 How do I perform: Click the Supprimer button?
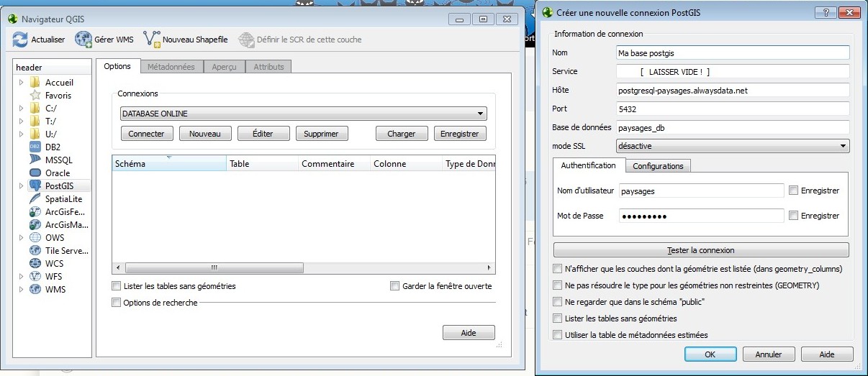point(322,134)
